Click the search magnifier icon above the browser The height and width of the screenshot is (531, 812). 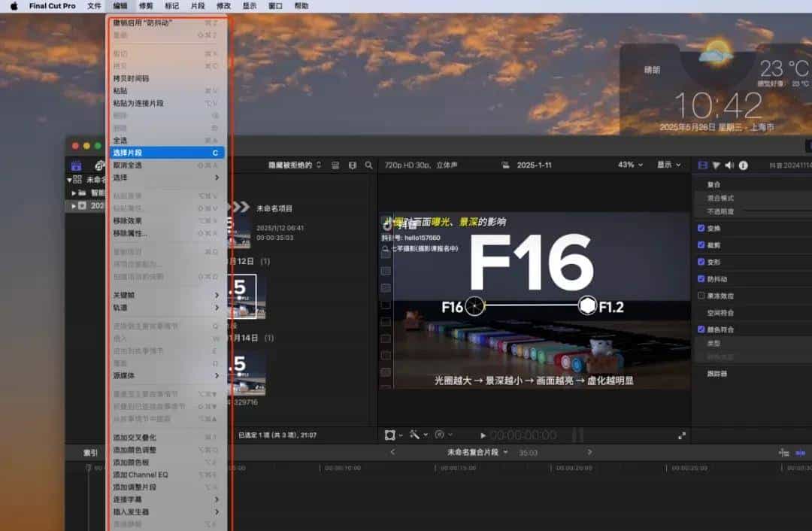click(x=368, y=164)
